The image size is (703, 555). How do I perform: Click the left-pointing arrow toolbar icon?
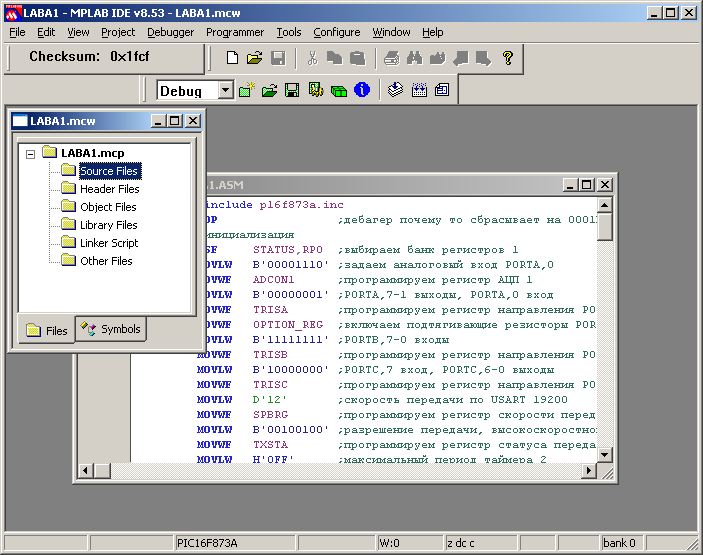[461, 58]
